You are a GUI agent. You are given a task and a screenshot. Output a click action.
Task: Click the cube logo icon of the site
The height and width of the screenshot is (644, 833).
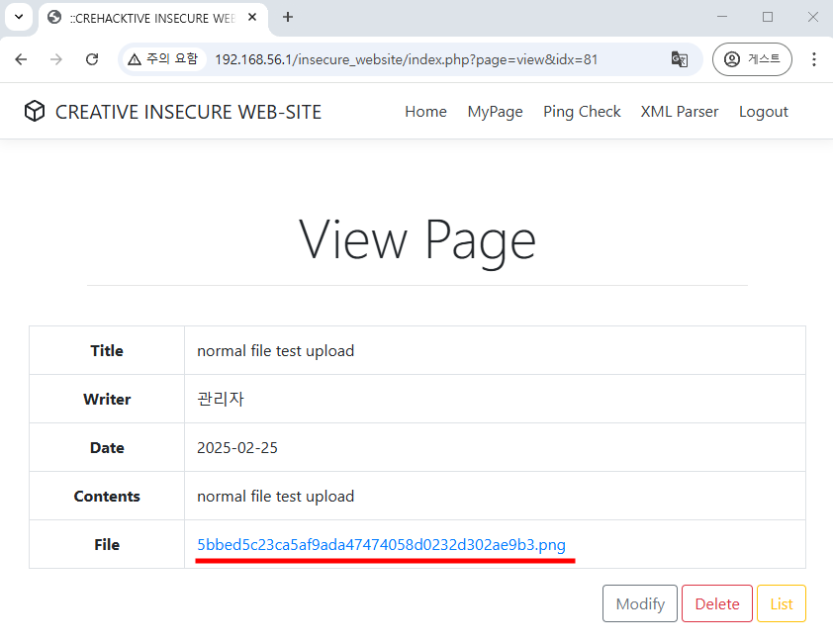(35, 112)
